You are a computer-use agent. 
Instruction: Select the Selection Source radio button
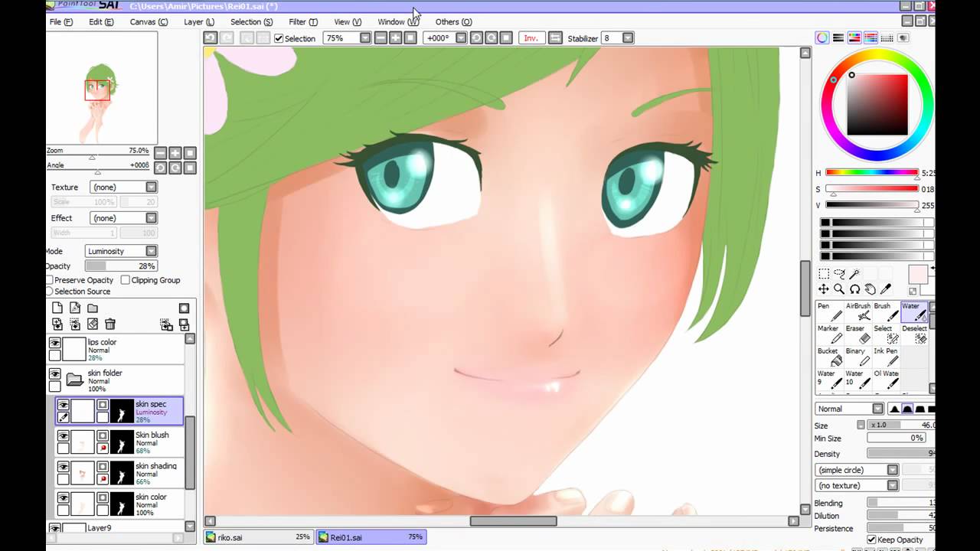point(50,292)
